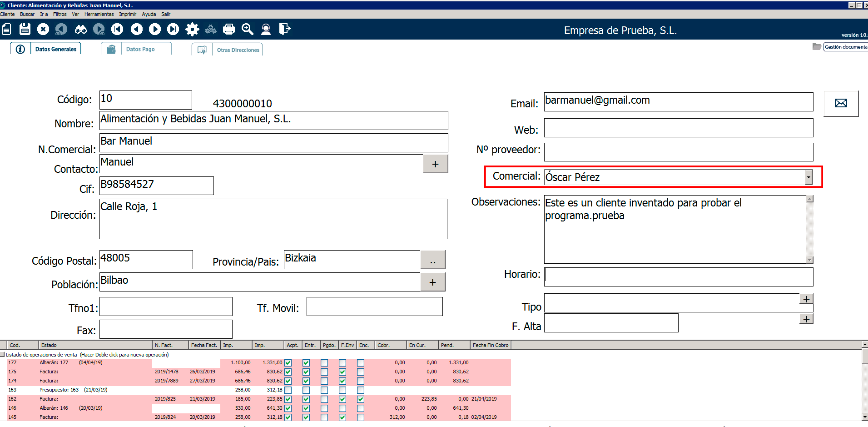The width and height of the screenshot is (868, 427).
Task: Toggle Acpt. checkbox for Presupuesto 163
Action: point(288,390)
